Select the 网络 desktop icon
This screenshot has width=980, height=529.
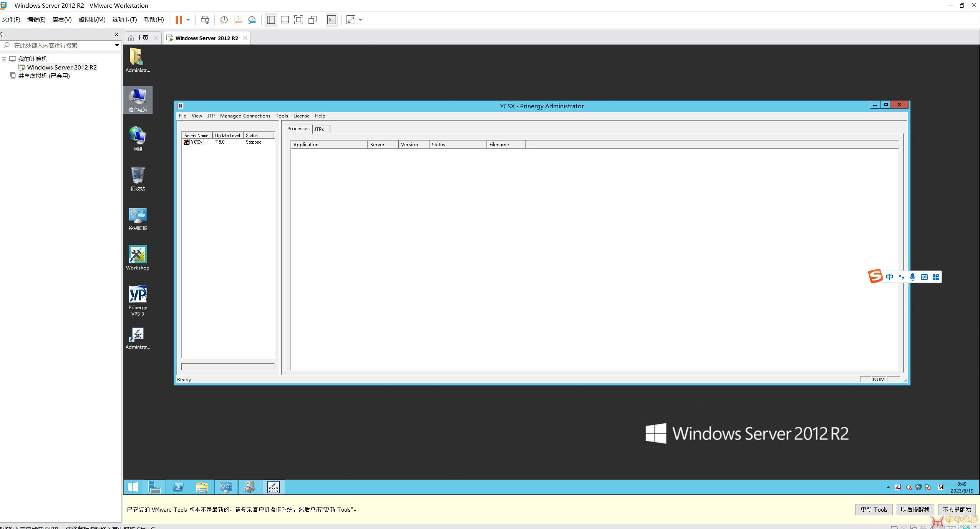138,139
